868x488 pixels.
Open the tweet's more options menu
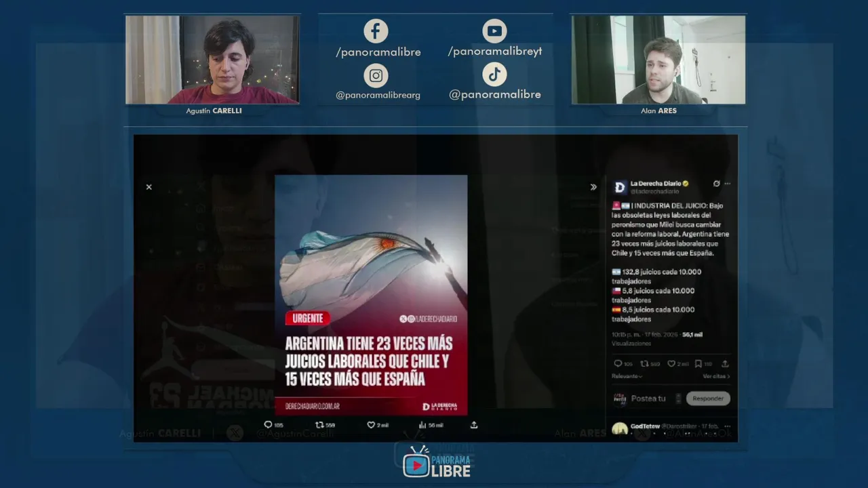pos(728,184)
